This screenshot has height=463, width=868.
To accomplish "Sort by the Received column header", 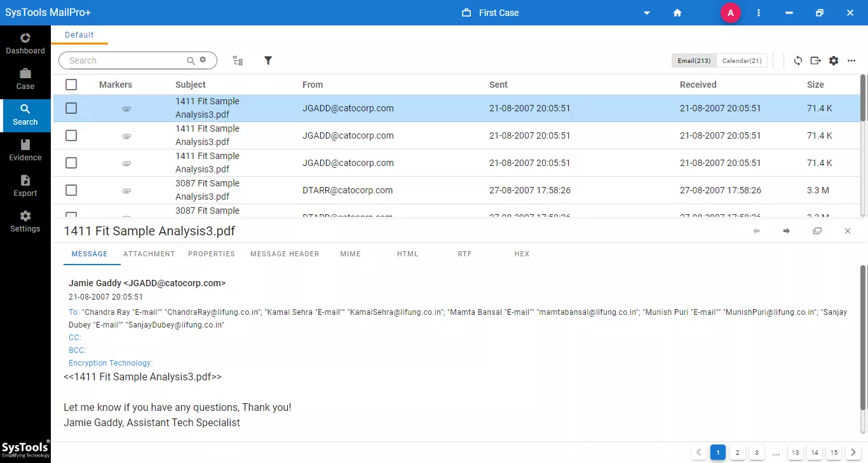I will click(698, 85).
